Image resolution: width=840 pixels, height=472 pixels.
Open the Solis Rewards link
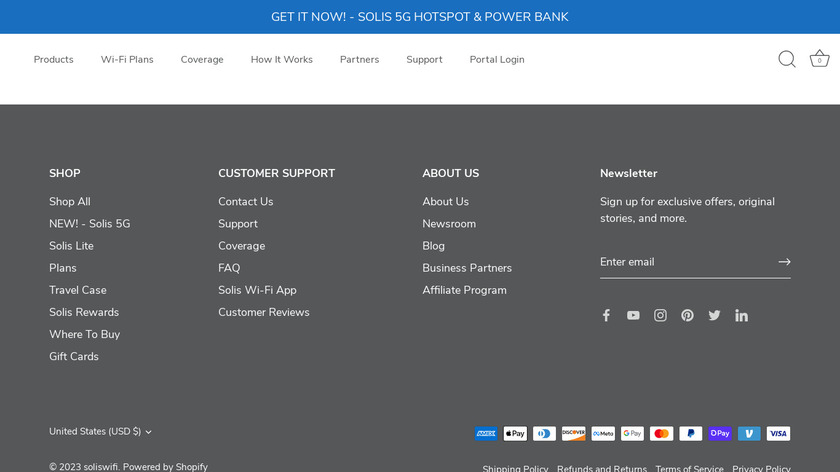(84, 312)
